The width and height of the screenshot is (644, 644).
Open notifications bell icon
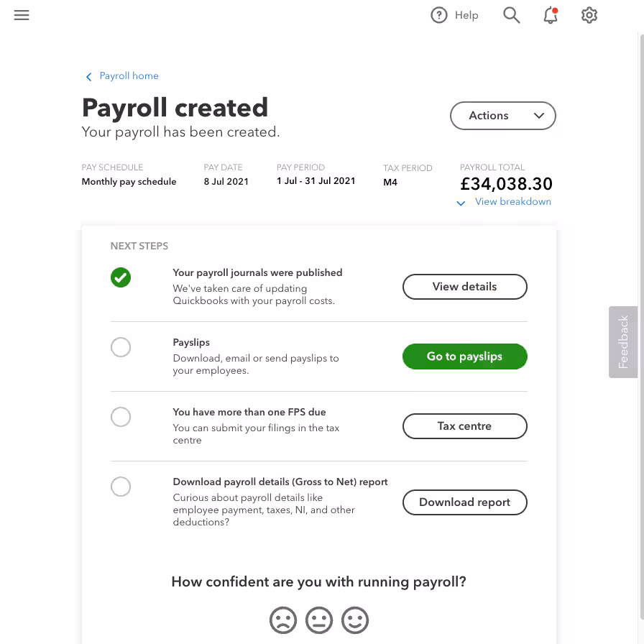[551, 16]
